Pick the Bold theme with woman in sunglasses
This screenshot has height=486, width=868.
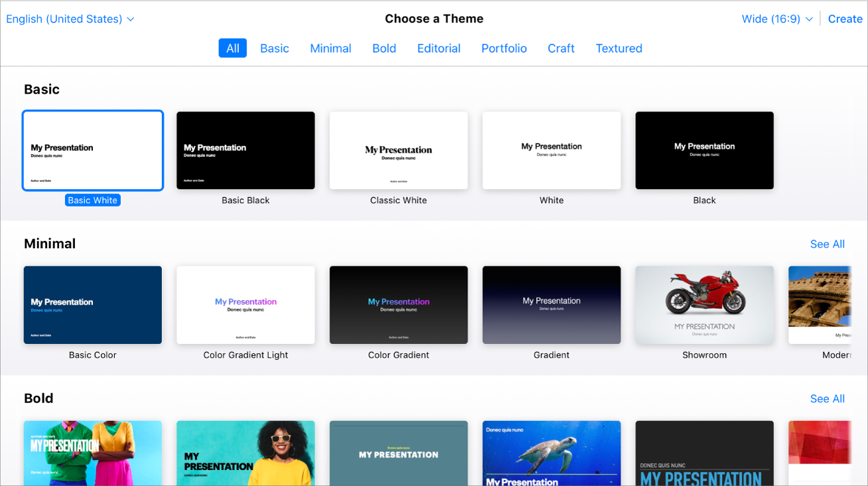pyautogui.click(x=246, y=453)
